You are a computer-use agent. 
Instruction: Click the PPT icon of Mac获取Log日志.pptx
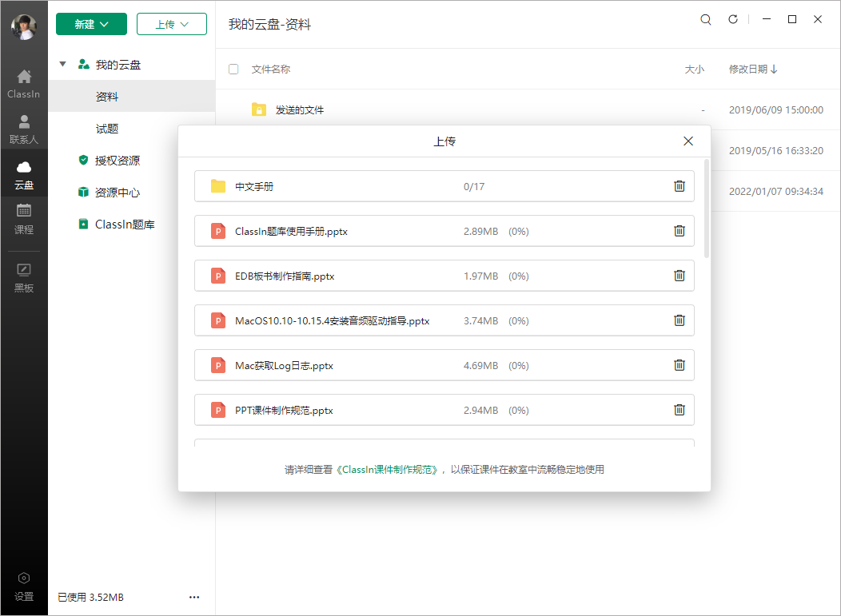click(218, 365)
